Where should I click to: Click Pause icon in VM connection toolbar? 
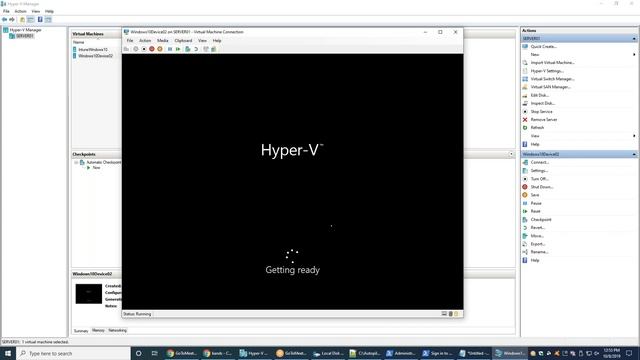(x=170, y=49)
